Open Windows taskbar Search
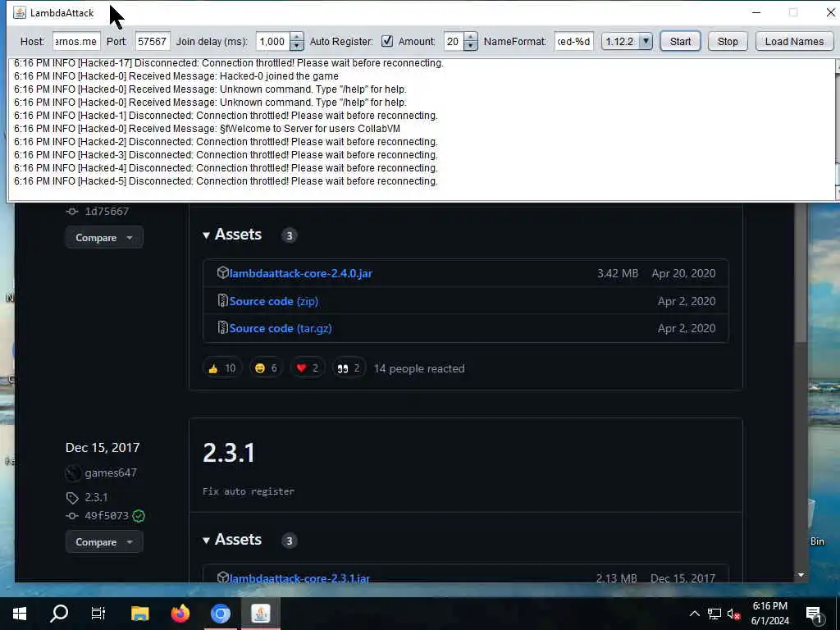Screen dimensions: 840x630 pos(59,614)
